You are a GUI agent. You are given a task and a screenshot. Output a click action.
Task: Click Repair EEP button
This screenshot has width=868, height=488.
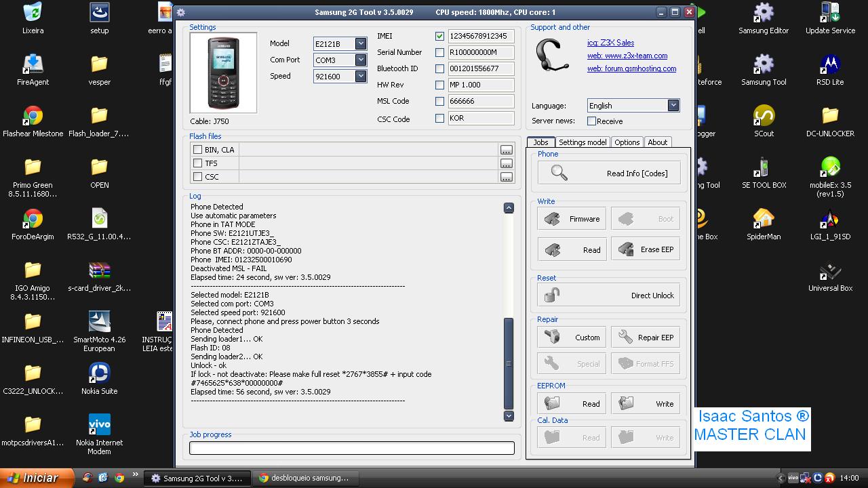point(645,338)
